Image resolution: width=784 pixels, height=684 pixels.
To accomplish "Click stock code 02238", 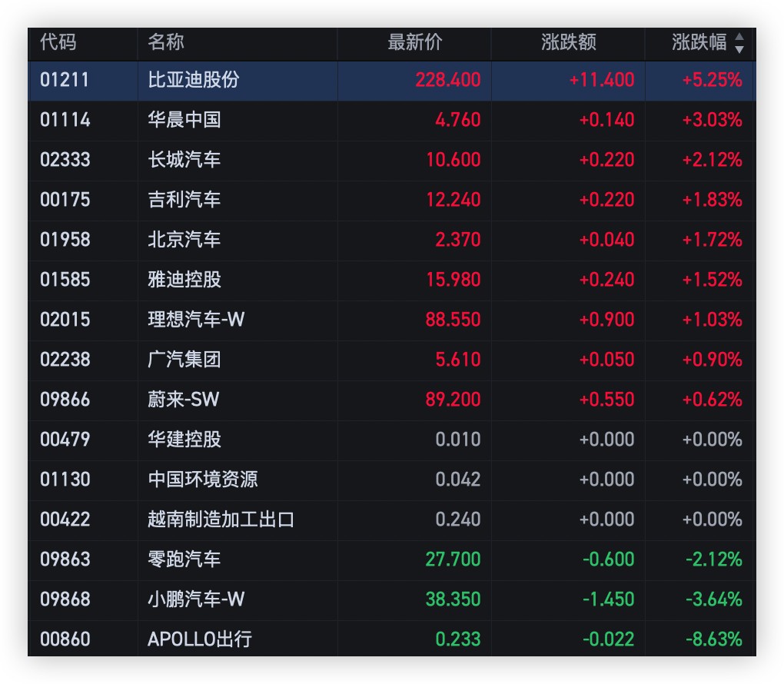I will click(65, 360).
